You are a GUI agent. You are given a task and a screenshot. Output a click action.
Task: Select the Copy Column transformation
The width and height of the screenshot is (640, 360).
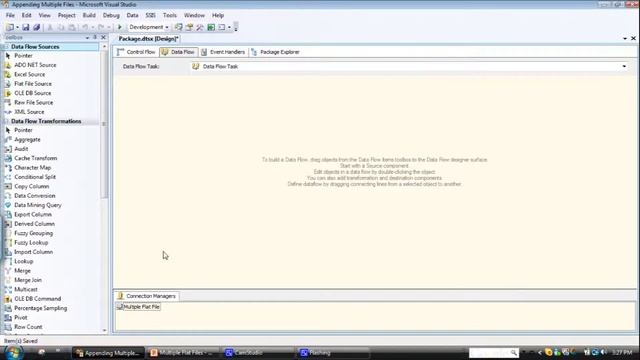click(x=31, y=187)
